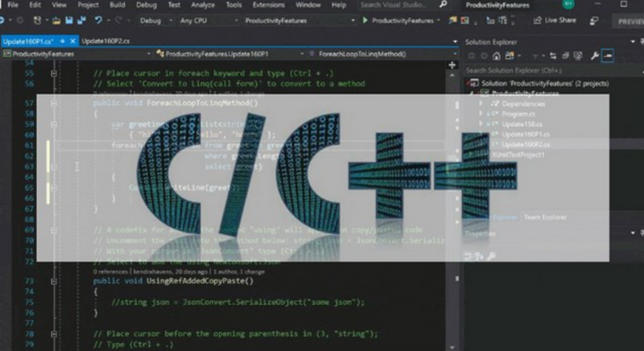Collapse the comment block at line 55
The width and height of the screenshot is (644, 351).
coord(53,73)
